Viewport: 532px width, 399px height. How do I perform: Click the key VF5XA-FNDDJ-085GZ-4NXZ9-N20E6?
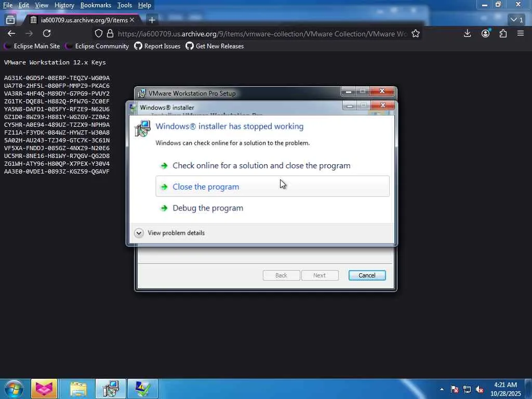(57, 148)
